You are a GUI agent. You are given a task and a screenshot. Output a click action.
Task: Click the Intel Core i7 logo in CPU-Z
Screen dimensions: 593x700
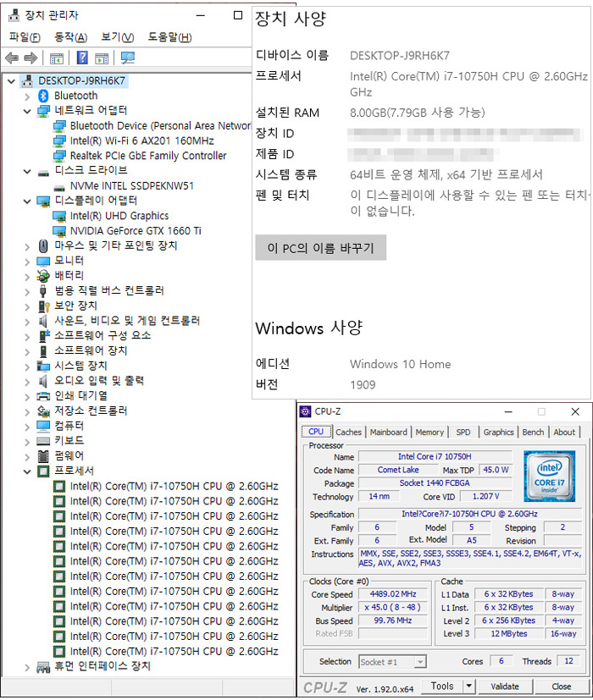click(549, 476)
